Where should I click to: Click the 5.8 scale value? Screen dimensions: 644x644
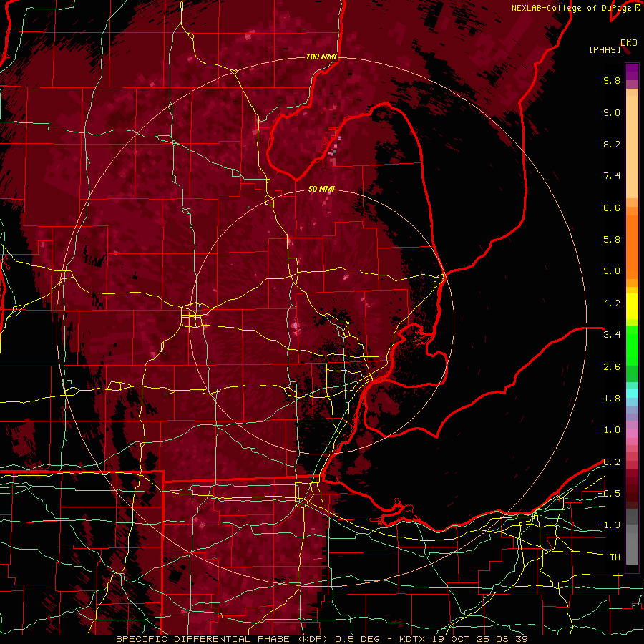612,240
